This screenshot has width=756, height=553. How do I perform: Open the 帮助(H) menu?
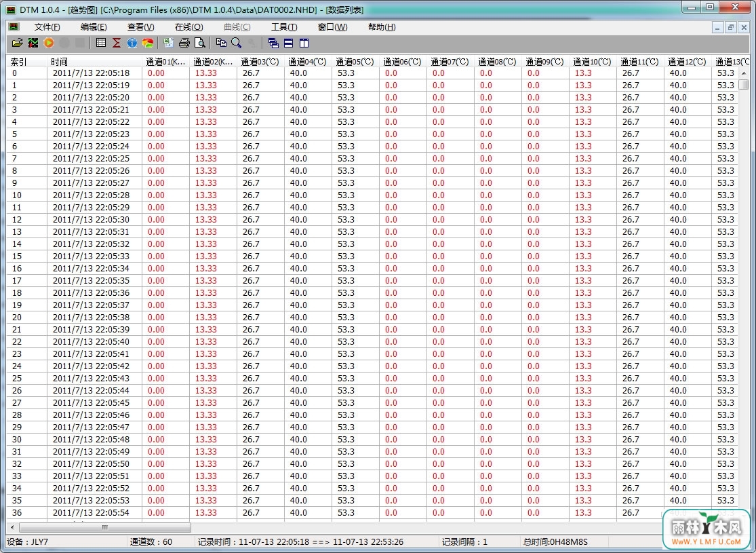pos(382,27)
